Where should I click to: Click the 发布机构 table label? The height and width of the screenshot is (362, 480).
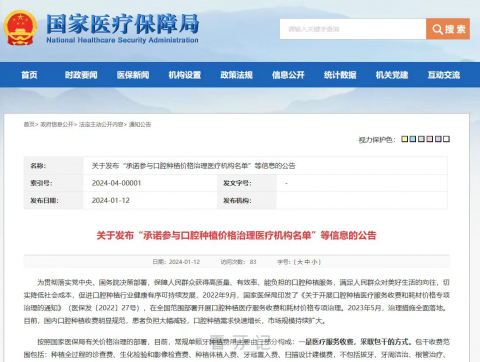pyautogui.click(x=237, y=200)
